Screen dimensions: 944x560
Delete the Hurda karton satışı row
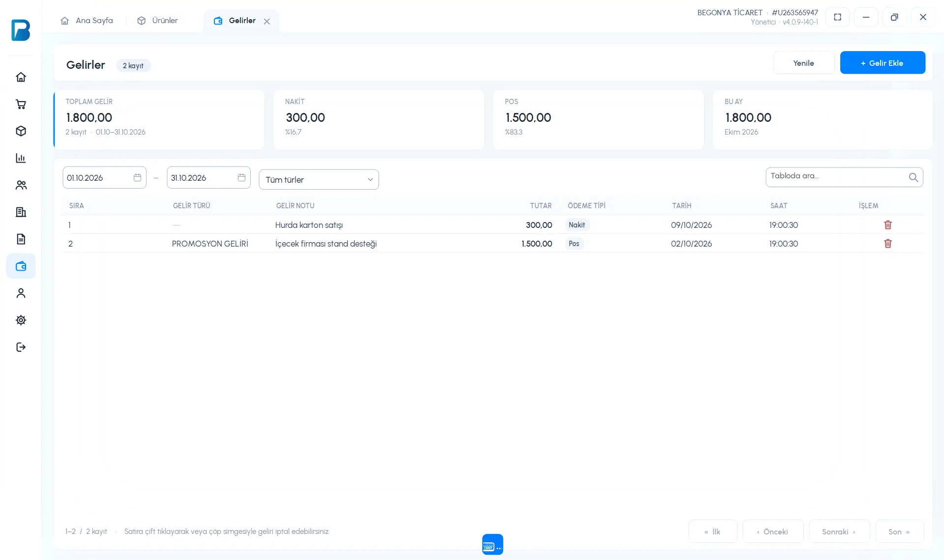[x=888, y=225]
